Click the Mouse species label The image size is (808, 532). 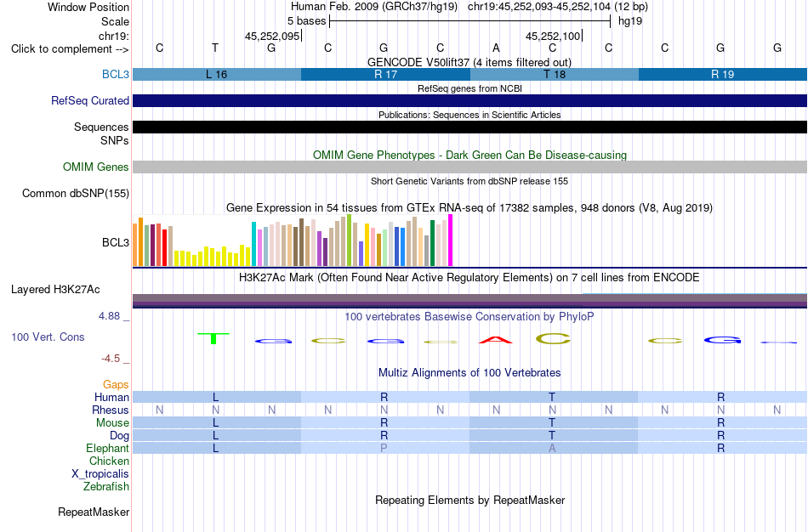click(112, 423)
